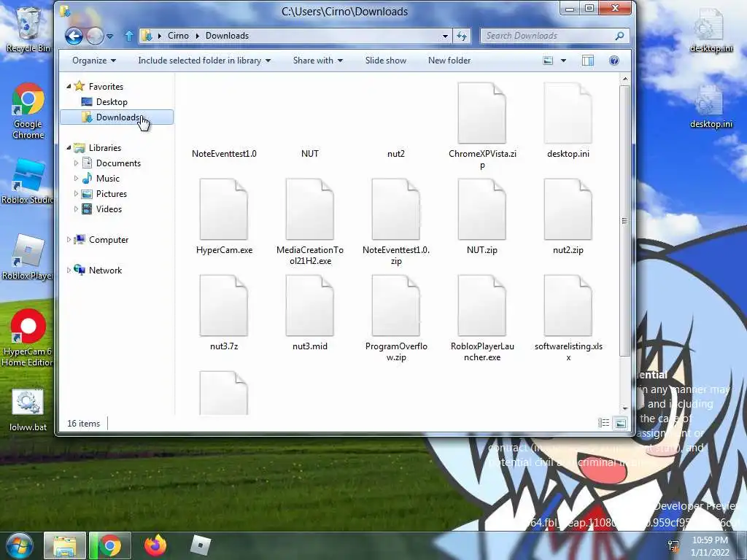Click the Up folder blue arrow
This screenshot has height=560, width=747.
pos(128,36)
